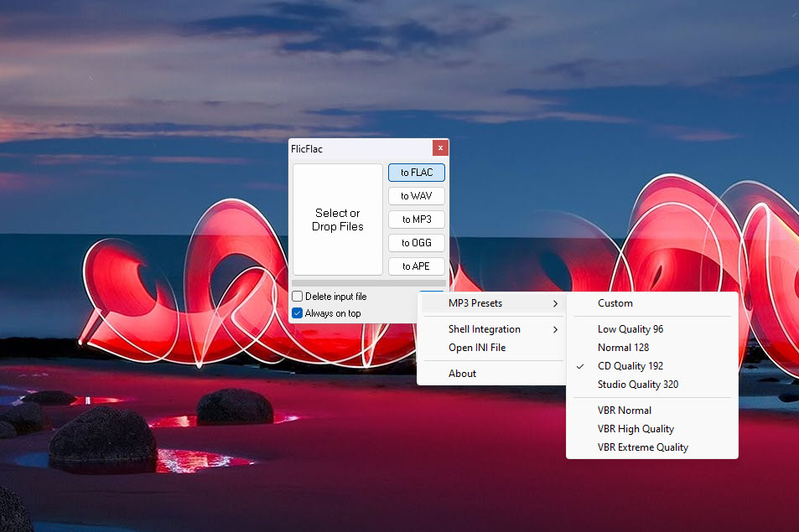Click the FlicFlac title bar text
Screen dimensions: 799x532
pos(307,149)
